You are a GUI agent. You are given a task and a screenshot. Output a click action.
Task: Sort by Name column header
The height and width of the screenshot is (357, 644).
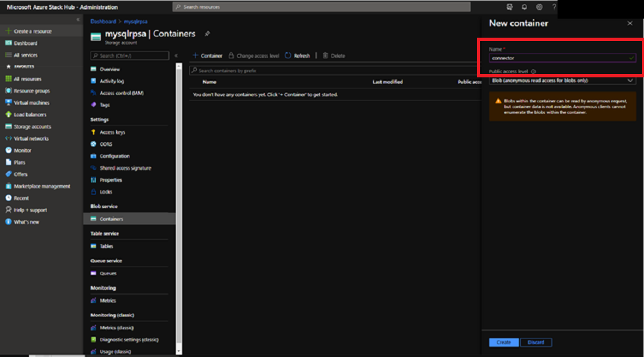click(209, 82)
